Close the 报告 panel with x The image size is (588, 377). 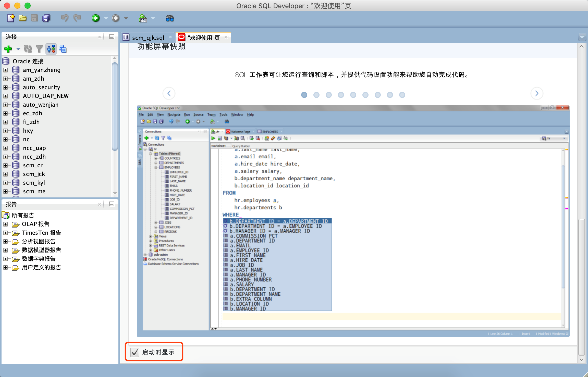click(100, 204)
